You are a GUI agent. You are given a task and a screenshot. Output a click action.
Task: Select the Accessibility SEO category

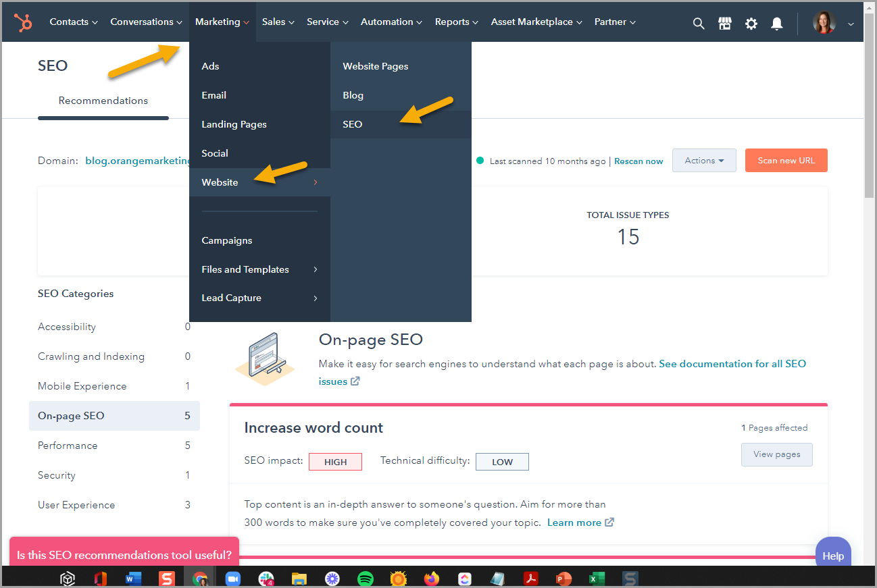(x=114, y=327)
